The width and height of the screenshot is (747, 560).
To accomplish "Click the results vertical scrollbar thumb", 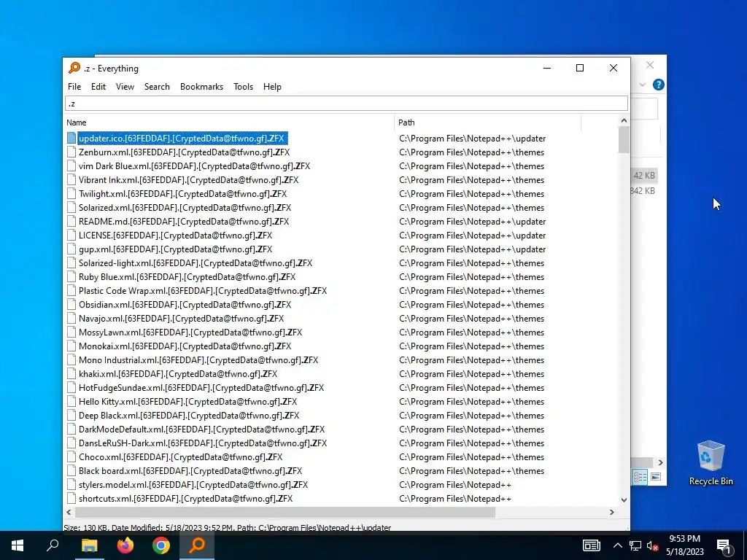I will pyautogui.click(x=624, y=139).
